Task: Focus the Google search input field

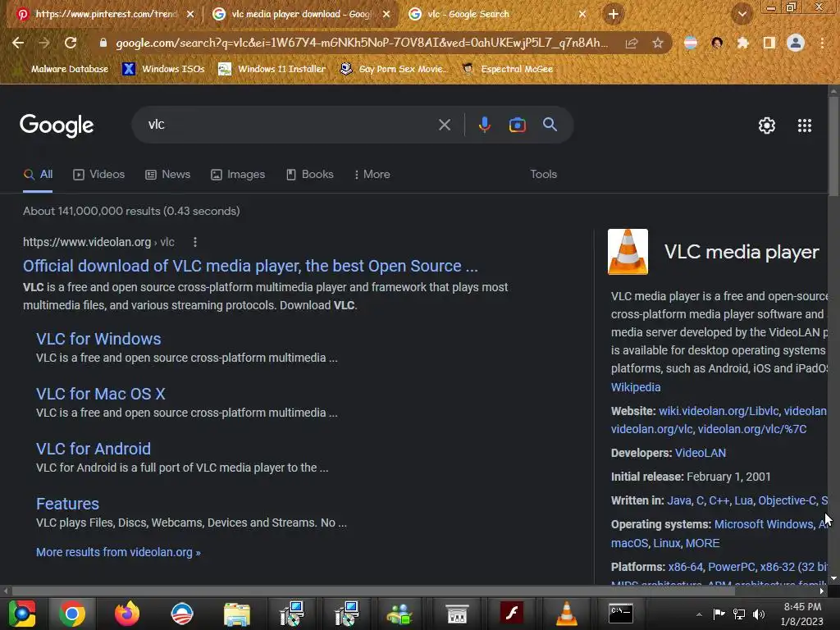Action: (290, 125)
